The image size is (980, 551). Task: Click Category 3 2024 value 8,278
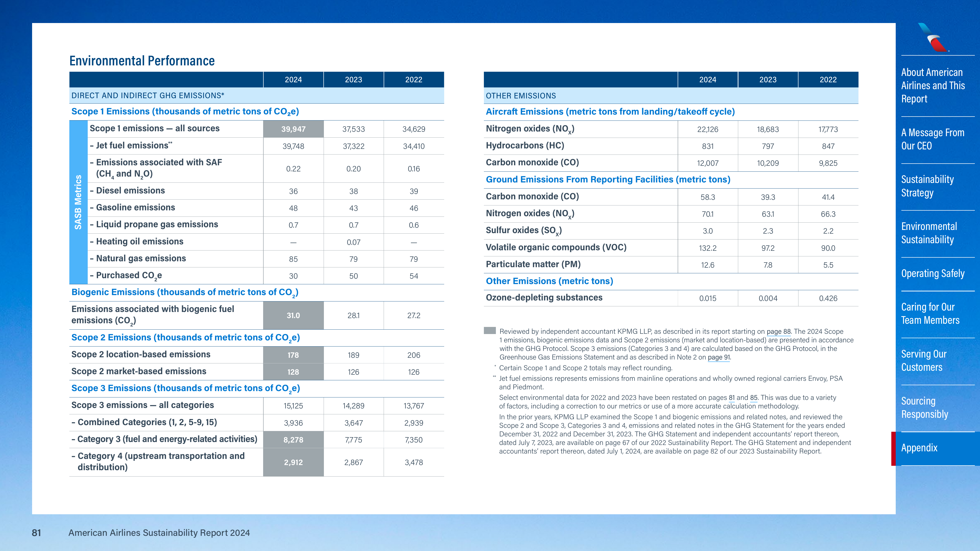[293, 440]
